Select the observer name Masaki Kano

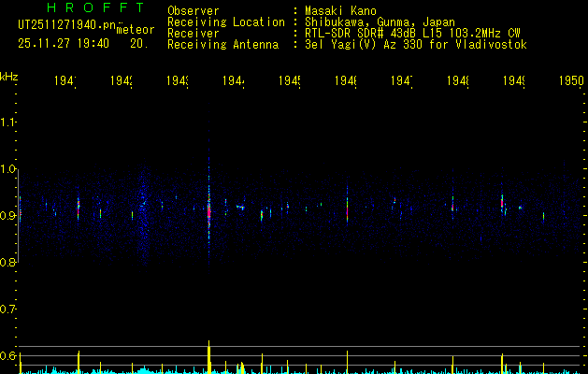point(340,11)
